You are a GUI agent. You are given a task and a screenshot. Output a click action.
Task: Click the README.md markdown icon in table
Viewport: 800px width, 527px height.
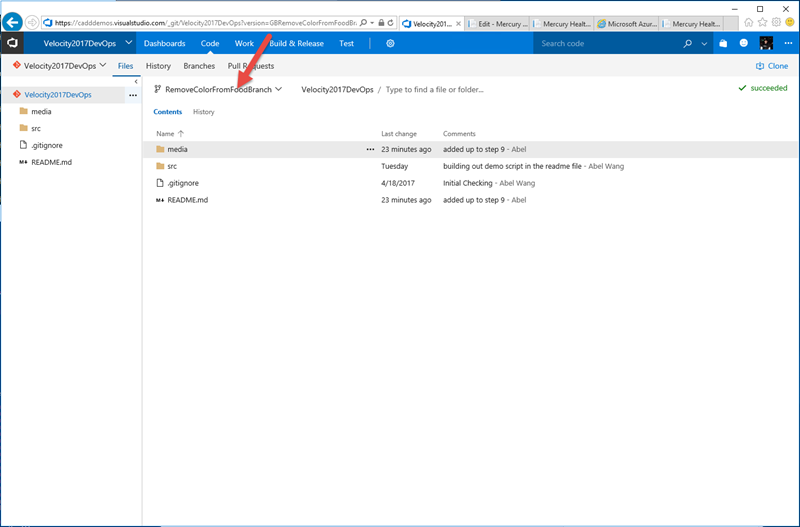pos(160,200)
